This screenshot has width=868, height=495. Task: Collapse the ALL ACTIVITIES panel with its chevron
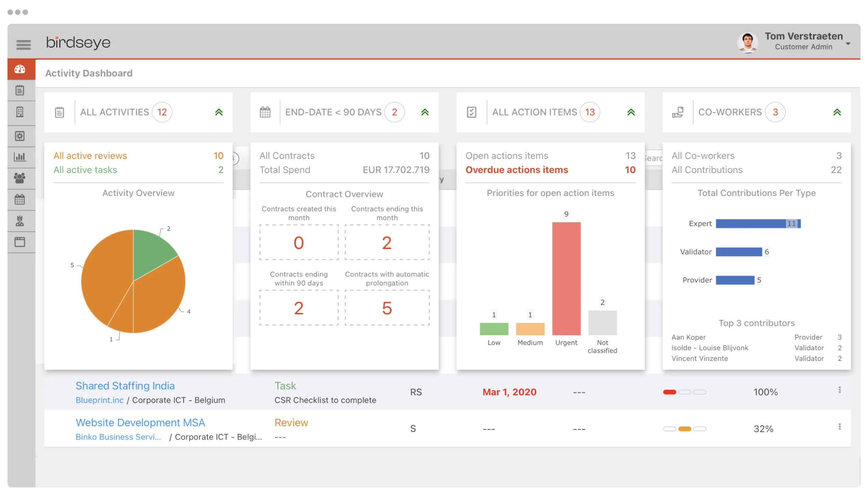[x=219, y=112]
